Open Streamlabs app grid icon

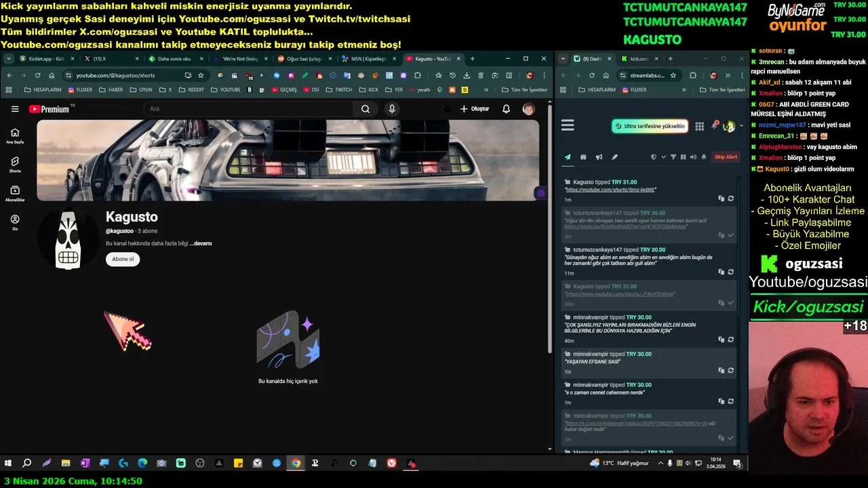click(699, 126)
